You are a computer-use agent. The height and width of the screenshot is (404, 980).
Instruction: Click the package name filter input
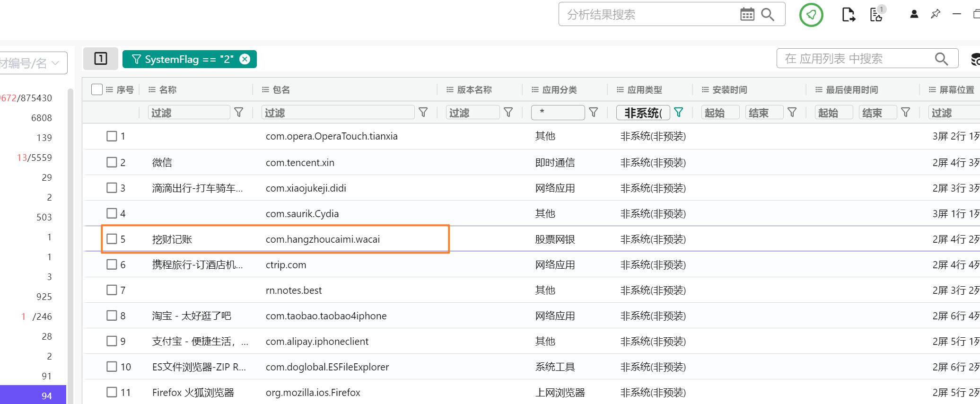(x=338, y=113)
